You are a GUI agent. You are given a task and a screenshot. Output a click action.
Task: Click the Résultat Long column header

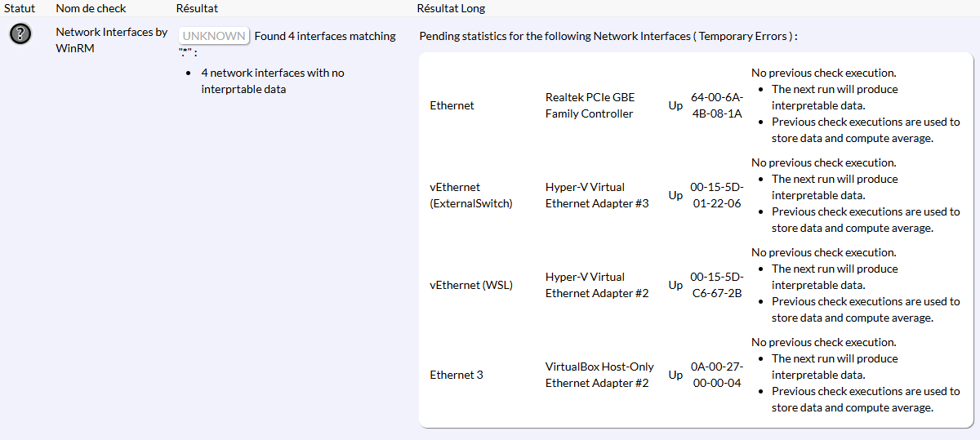451,8
